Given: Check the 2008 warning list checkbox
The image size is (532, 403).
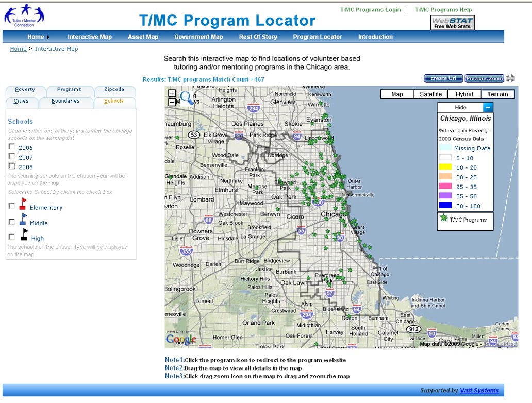Looking at the screenshot, I should point(12,166).
